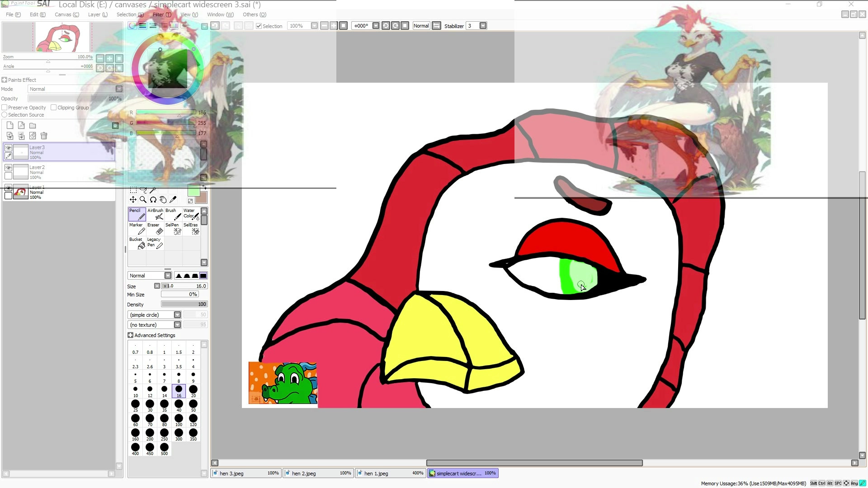868x488 pixels.
Task: Select the SelPen tool
Action: click(x=173, y=229)
